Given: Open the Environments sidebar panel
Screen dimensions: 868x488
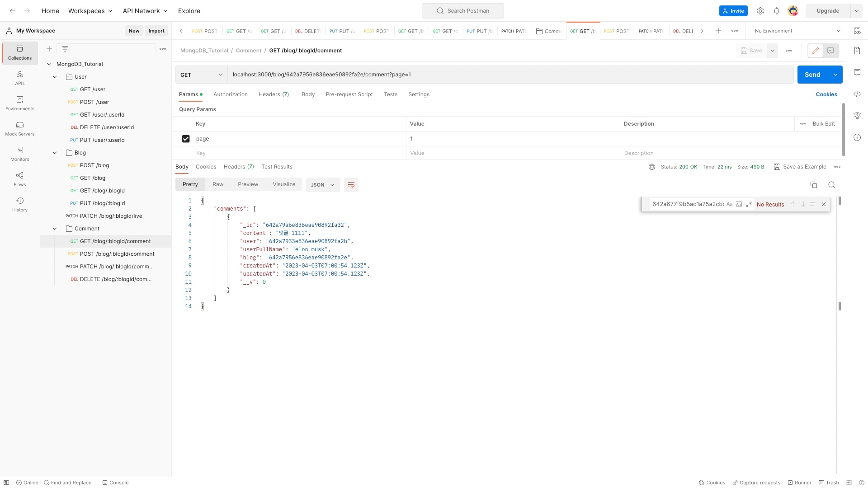Looking at the screenshot, I should (20, 103).
